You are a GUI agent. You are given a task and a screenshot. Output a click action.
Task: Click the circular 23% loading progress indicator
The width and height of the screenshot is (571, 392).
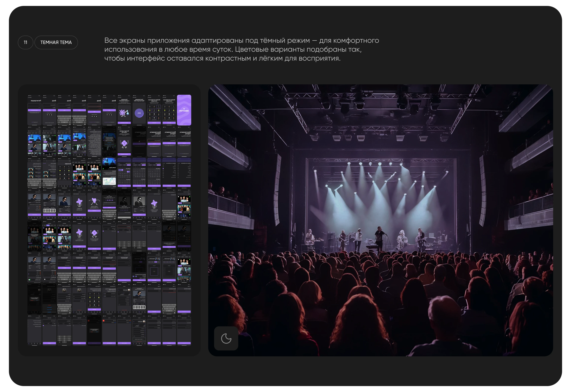pyautogui.click(x=139, y=113)
